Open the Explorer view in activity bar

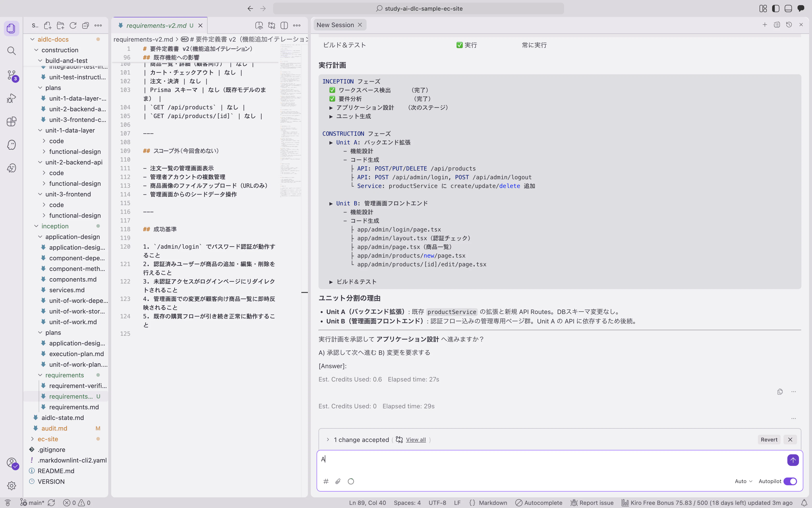pos(11,28)
